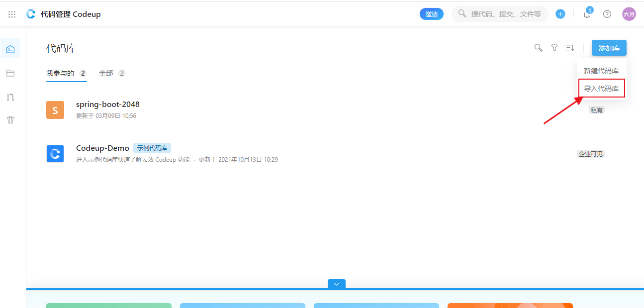
Task: Click the 示例代码库 tag
Action: pyautogui.click(x=152, y=148)
